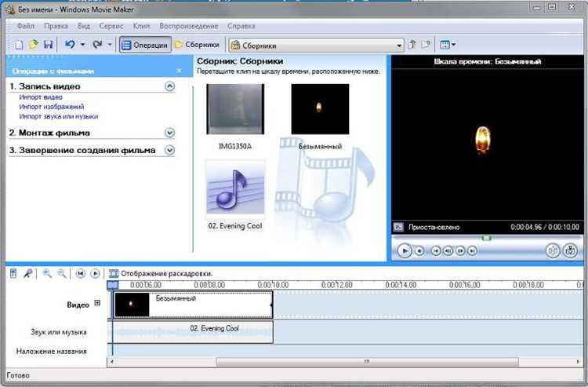588x387 pixels.
Task: Open the Правка menu
Action: click(56, 26)
